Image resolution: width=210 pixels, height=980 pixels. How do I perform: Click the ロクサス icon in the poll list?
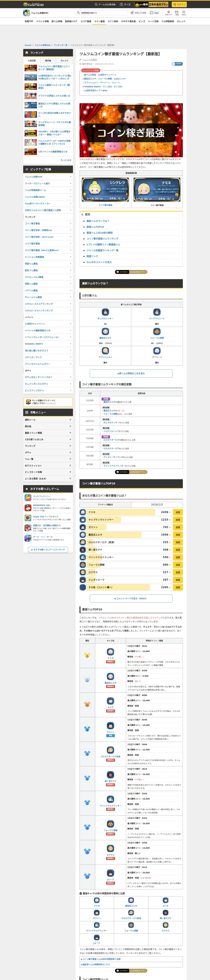[83, 572]
